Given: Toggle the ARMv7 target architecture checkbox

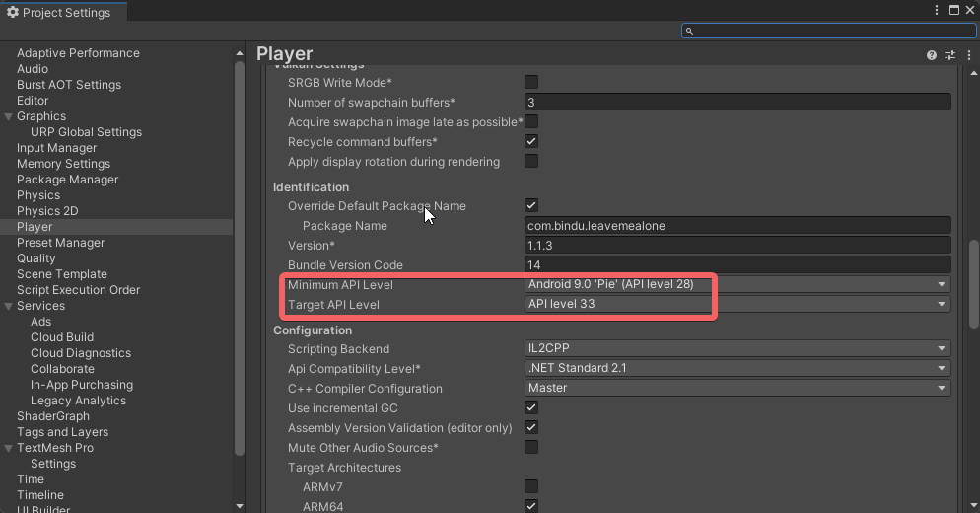Looking at the screenshot, I should coord(531,486).
